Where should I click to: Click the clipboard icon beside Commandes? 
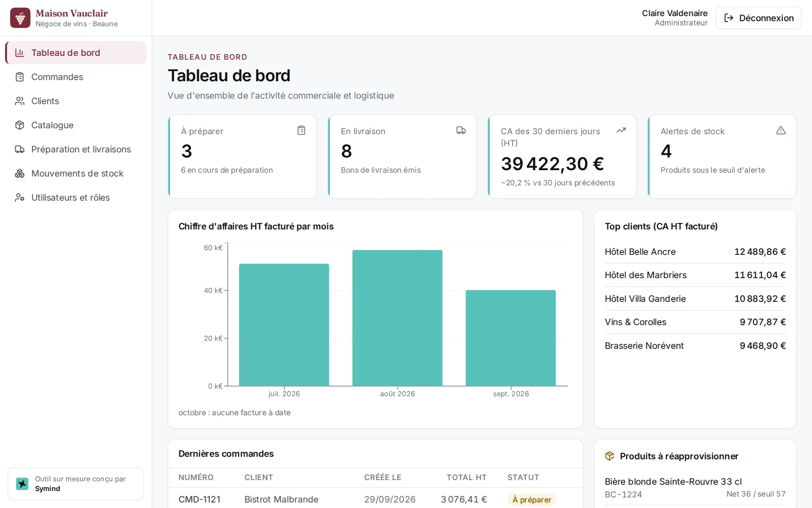click(19, 77)
